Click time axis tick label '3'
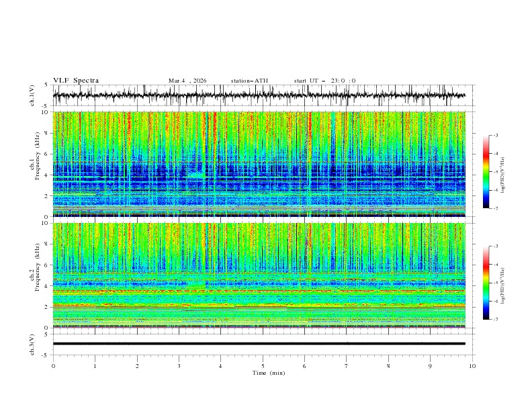The width and height of the screenshot is (532, 411). (179, 366)
